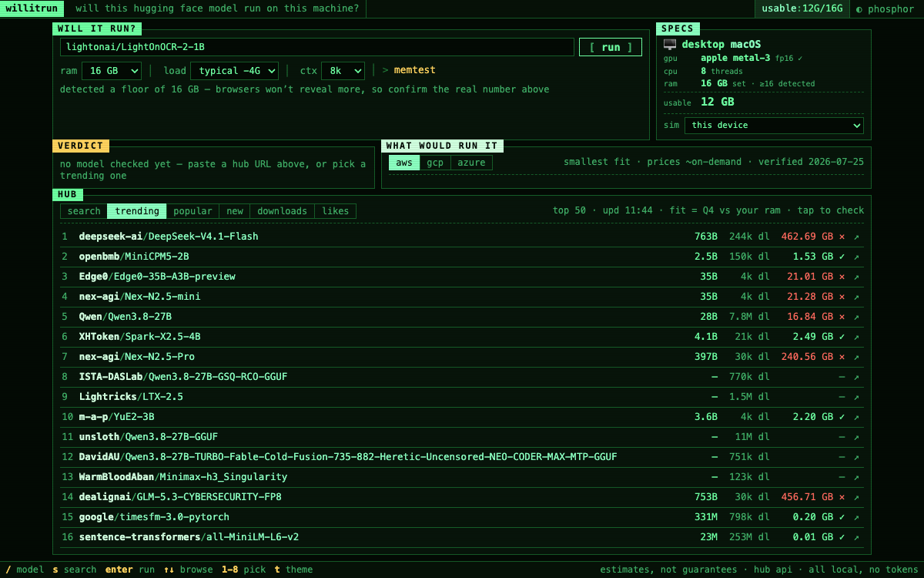Select Edge0/Edge0-35B-A3B-preview model row
The image size is (924, 578).
pos(462,277)
